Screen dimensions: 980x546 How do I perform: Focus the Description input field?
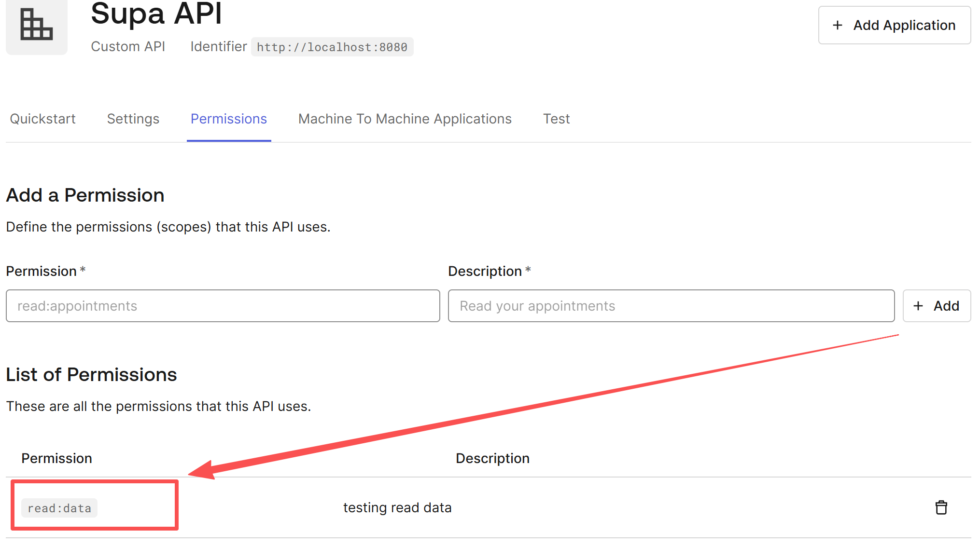671,306
